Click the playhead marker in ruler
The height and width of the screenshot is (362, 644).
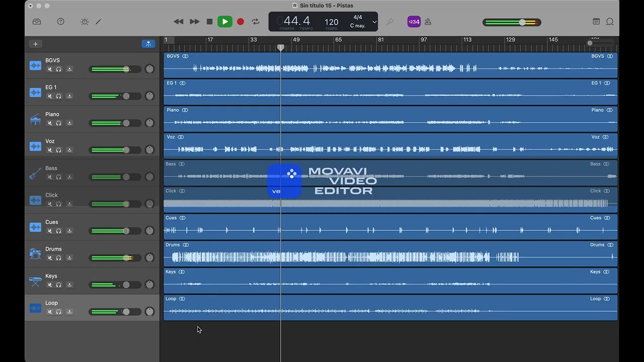[281, 47]
